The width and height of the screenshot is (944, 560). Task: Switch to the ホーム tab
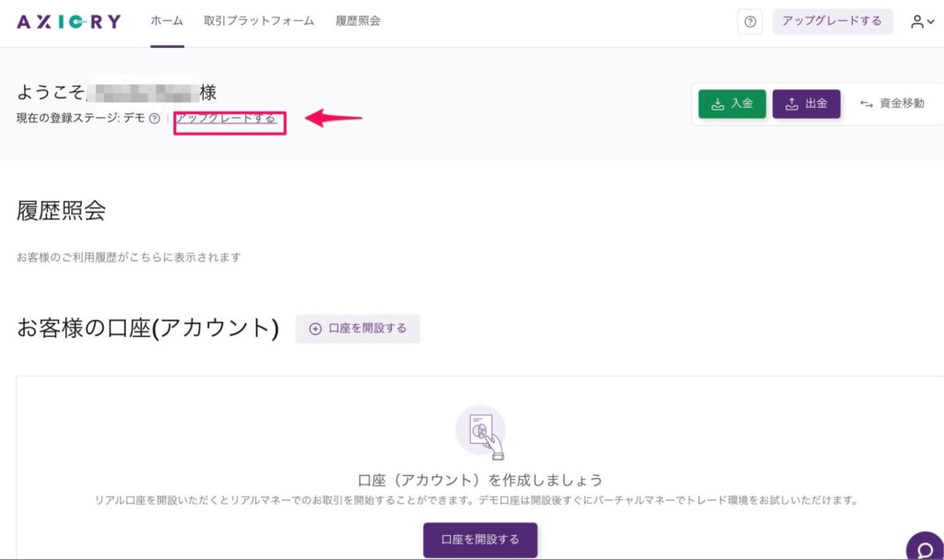pos(167,21)
